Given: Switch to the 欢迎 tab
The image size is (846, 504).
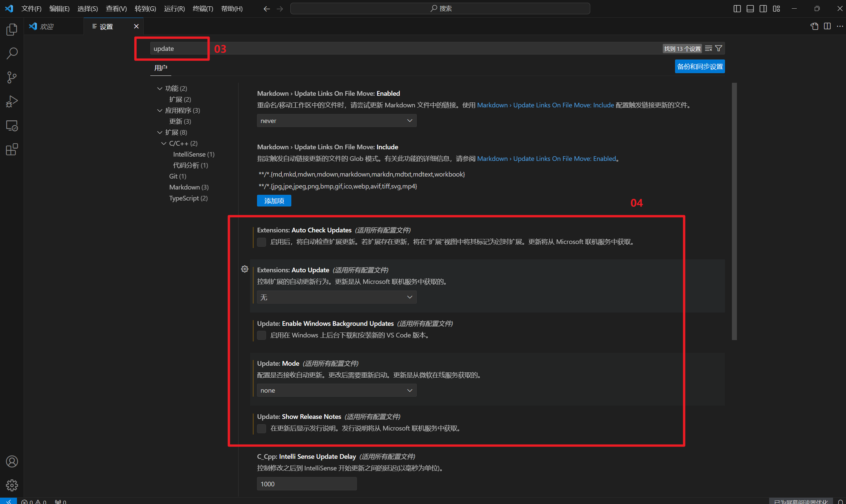Looking at the screenshot, I should tap(47, 27).
